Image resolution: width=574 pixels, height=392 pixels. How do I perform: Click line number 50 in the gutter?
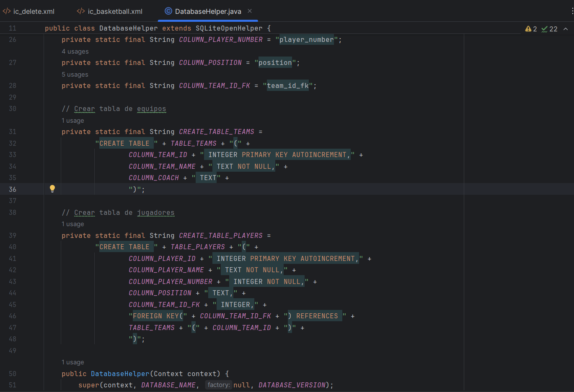click(13, 374)
